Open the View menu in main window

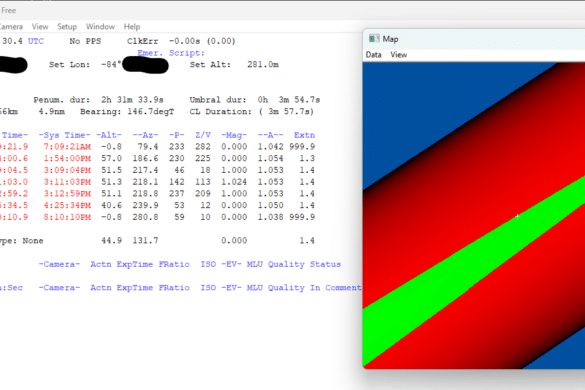40,26
